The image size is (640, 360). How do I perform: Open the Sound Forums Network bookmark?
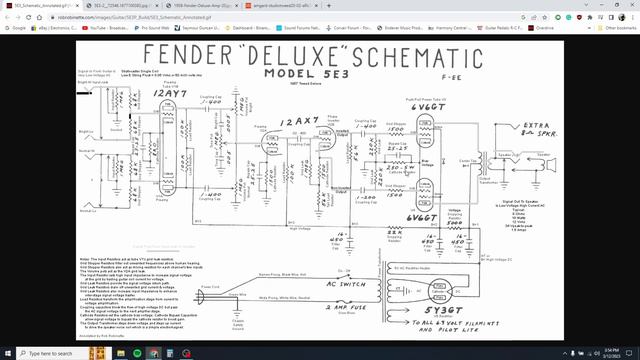298,28
